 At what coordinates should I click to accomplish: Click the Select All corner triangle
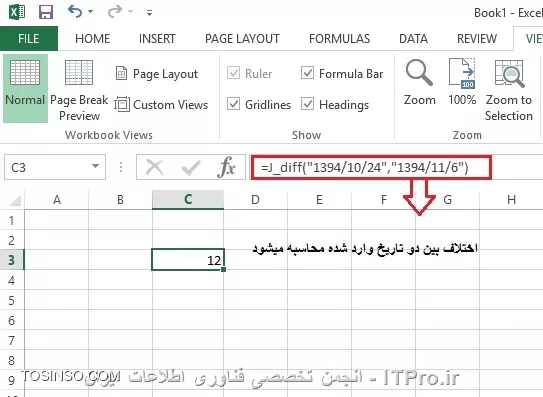14,200
